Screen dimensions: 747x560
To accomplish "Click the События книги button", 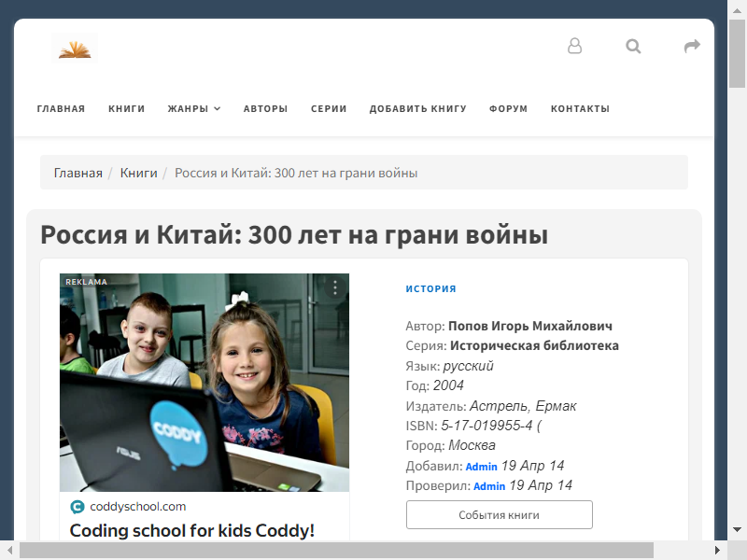I will (x=500, y=515).
